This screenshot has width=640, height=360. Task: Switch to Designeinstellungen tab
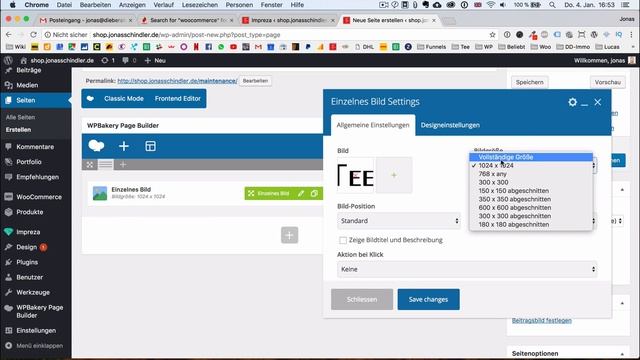pos(450,125)
